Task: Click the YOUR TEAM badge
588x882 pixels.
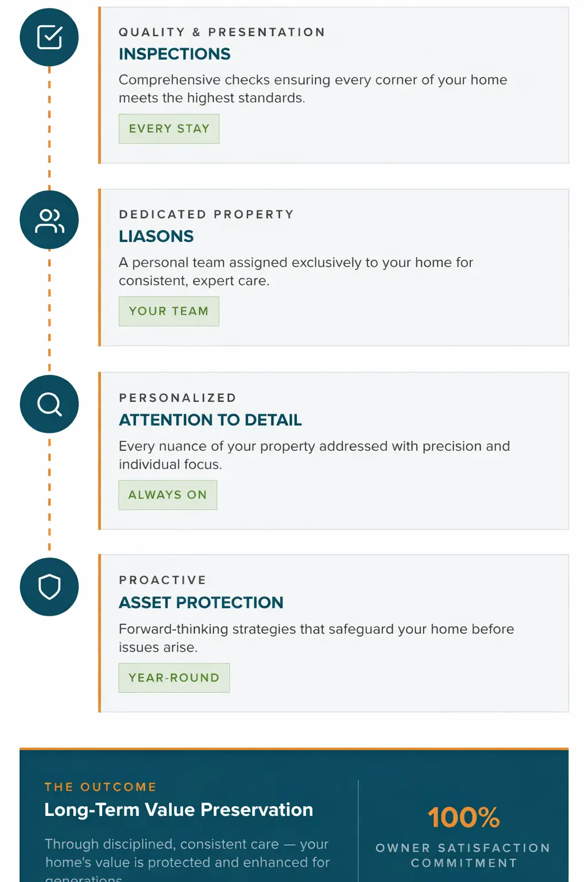Action: click(x=169, y=311)
